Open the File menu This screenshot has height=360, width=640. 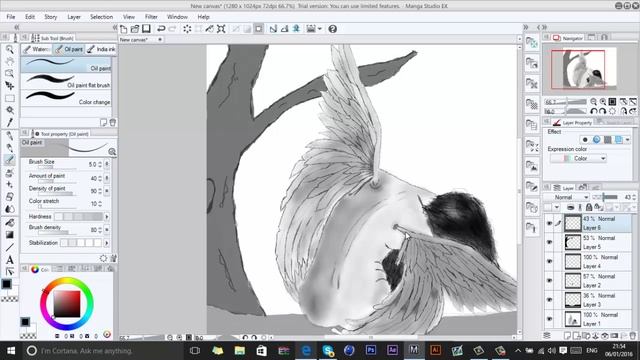point(11,17)
